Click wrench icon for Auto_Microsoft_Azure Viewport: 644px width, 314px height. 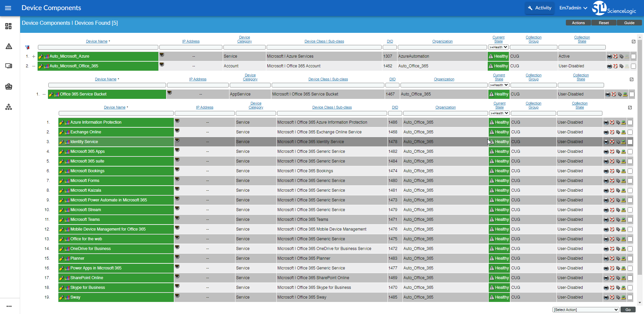tap(41, 56)
